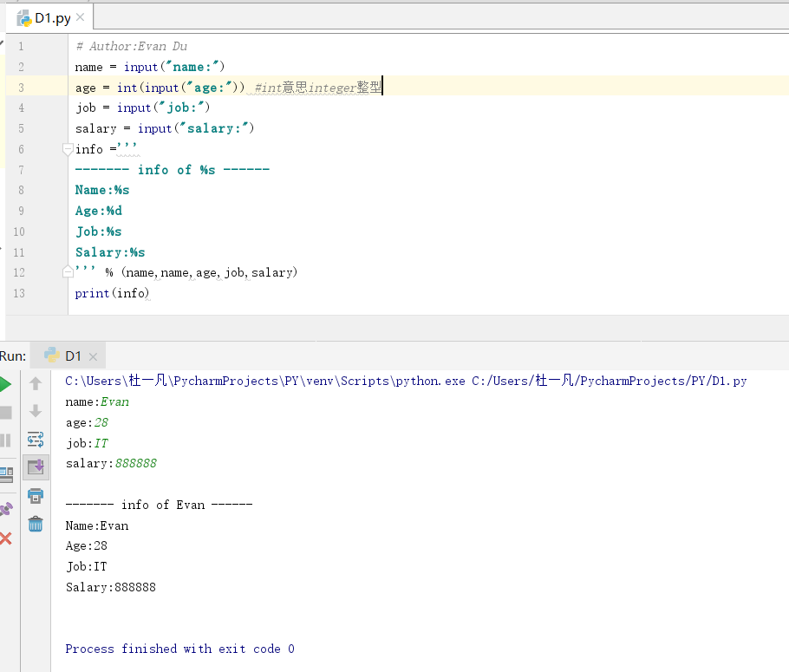Select the D1.py editor tab
This screenshot has width=789, height=672.
coord(52,18)
